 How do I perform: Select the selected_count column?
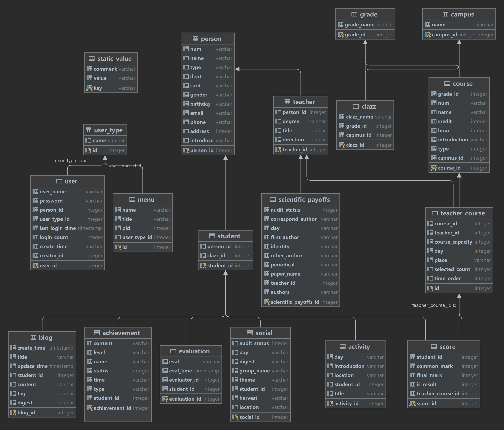point(459,269)
